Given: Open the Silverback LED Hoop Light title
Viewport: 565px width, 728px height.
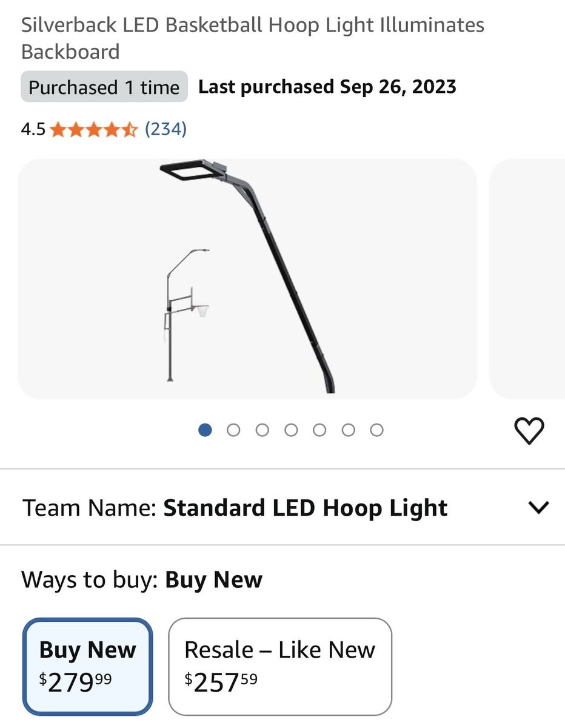Looking at the screenshot, I should tap(253, 38).
